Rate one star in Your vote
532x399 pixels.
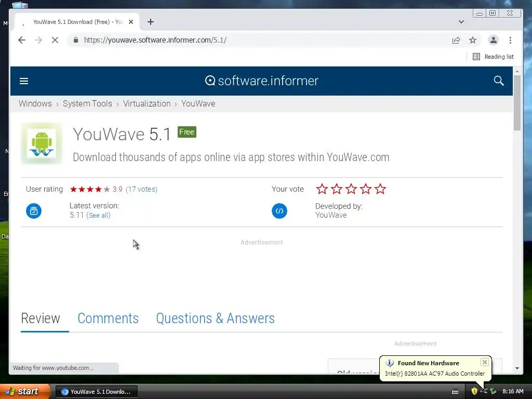(x=322, y=189)
